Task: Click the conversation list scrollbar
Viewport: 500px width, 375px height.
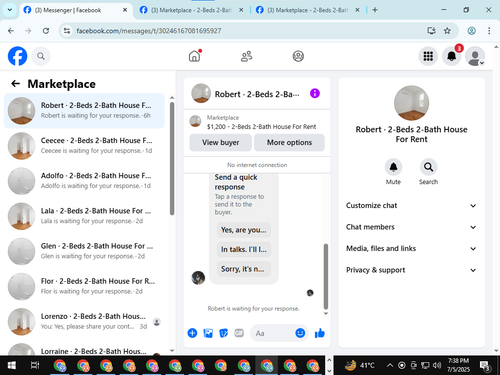Action: pos(172,159)
